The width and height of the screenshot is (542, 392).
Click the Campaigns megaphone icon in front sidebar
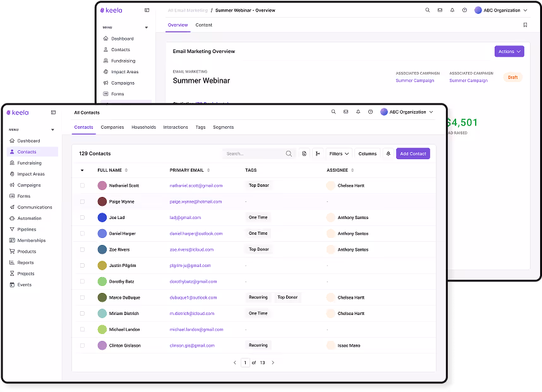click(12, 185)
